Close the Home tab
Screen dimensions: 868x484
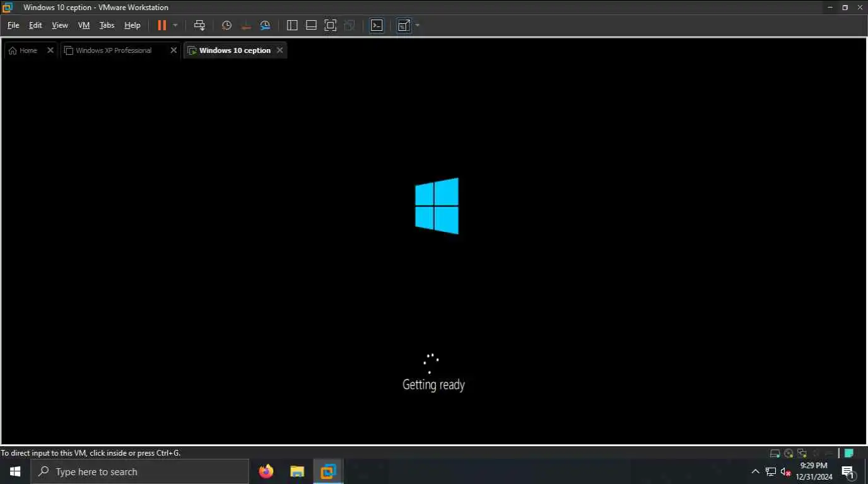(x=50, y=50)
